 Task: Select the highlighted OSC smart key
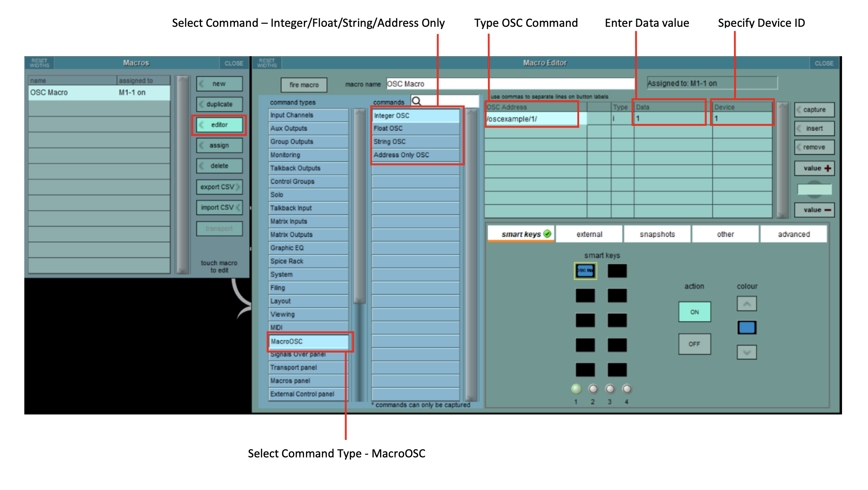pos(585,271)
